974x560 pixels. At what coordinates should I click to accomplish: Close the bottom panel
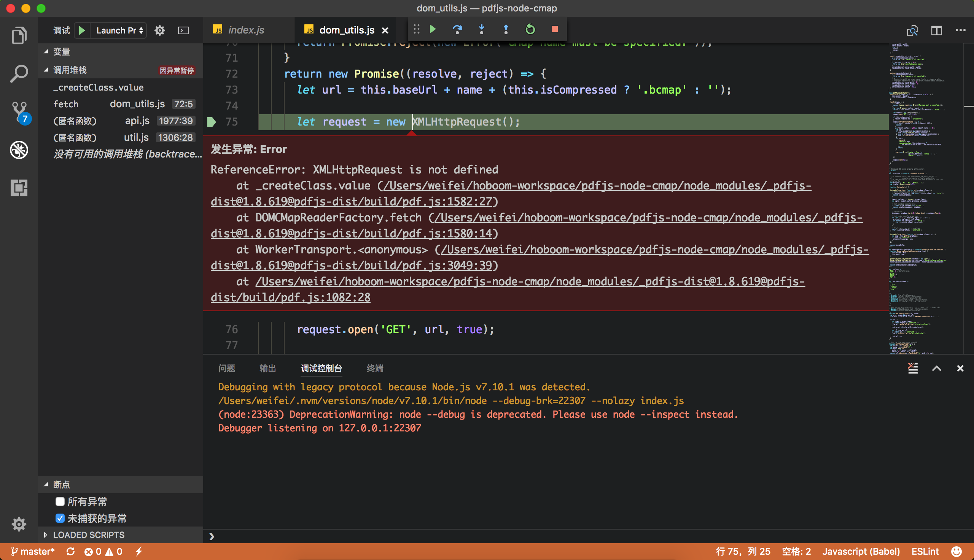960,368
